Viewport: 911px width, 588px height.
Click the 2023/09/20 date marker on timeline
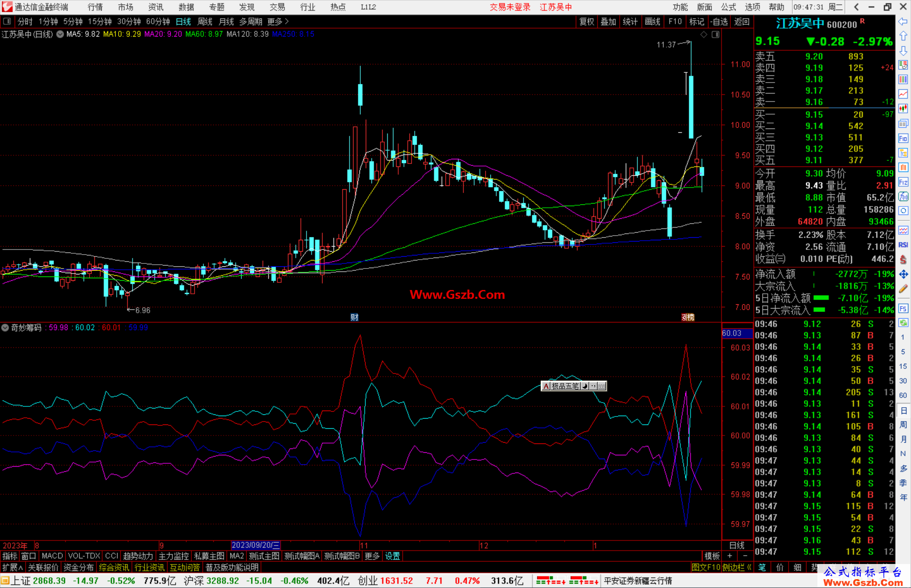[256, 545]
